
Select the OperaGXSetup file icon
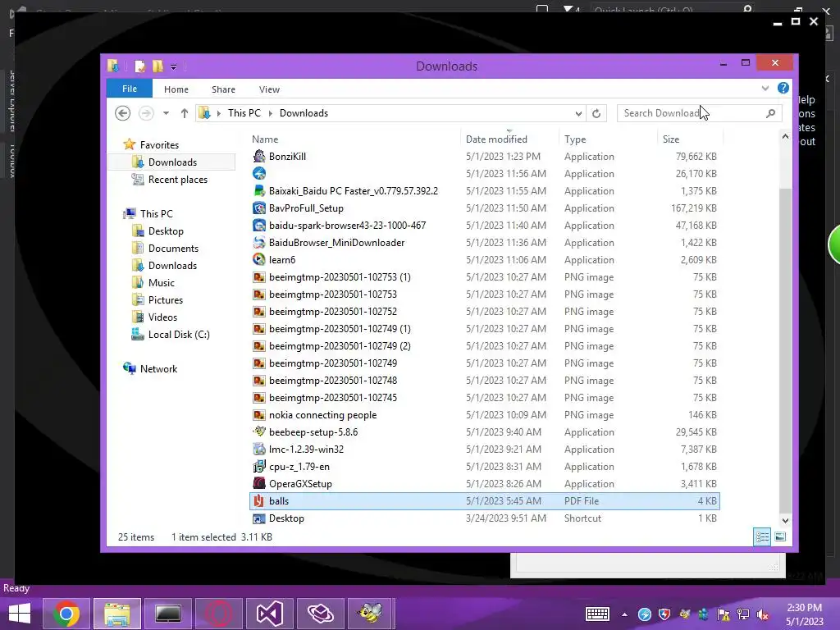(259, 484)
